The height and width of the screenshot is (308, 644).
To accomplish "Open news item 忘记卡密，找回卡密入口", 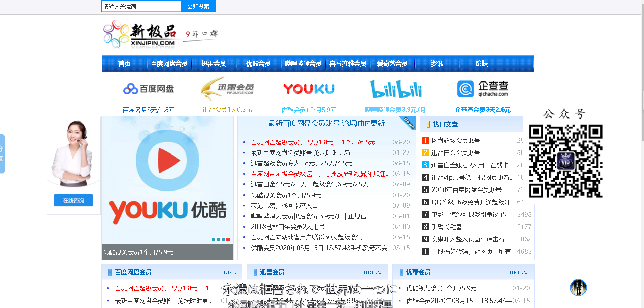I will point(284,205).
